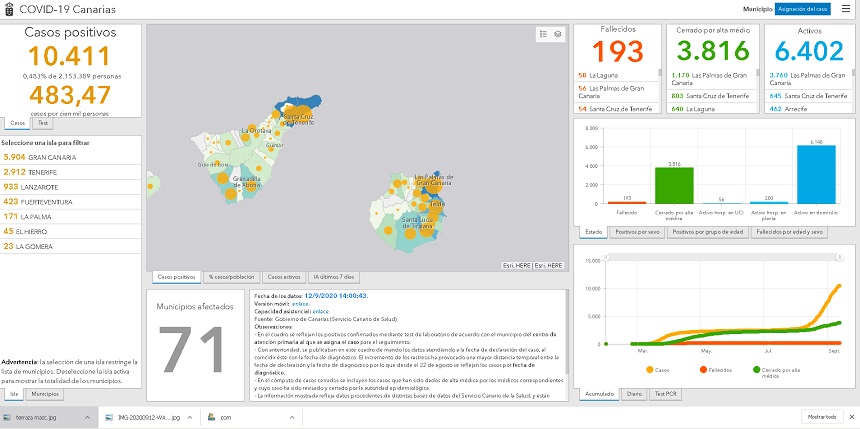Select TENERIFE in the island list

[32, 172]
